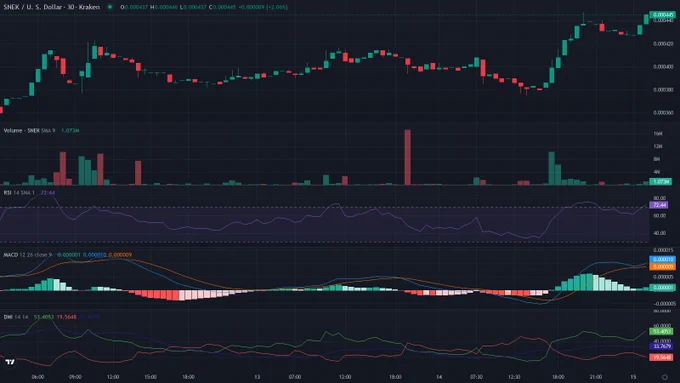
Task: Click the 15:00 time axis label
Action: tap(150, 377)
